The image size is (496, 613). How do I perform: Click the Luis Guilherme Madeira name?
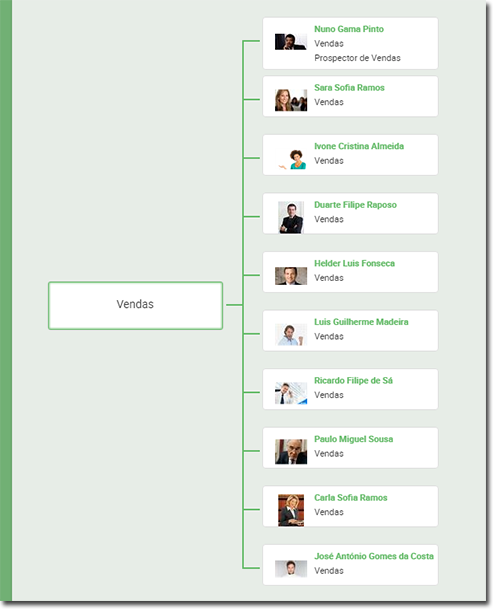361,322
